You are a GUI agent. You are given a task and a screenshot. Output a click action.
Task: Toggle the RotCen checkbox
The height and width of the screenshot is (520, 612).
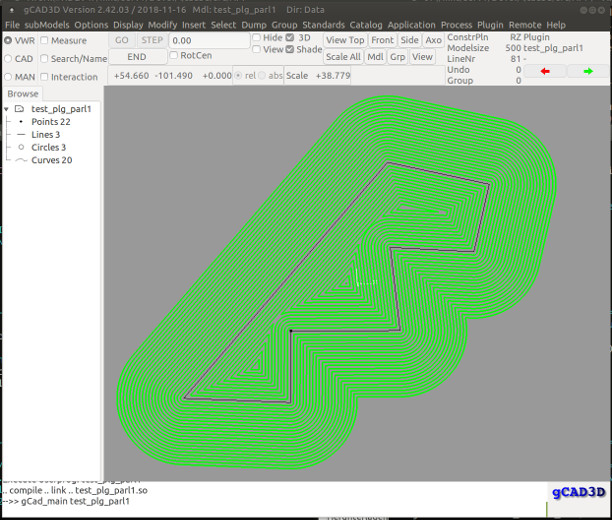[x=174, y=55]
